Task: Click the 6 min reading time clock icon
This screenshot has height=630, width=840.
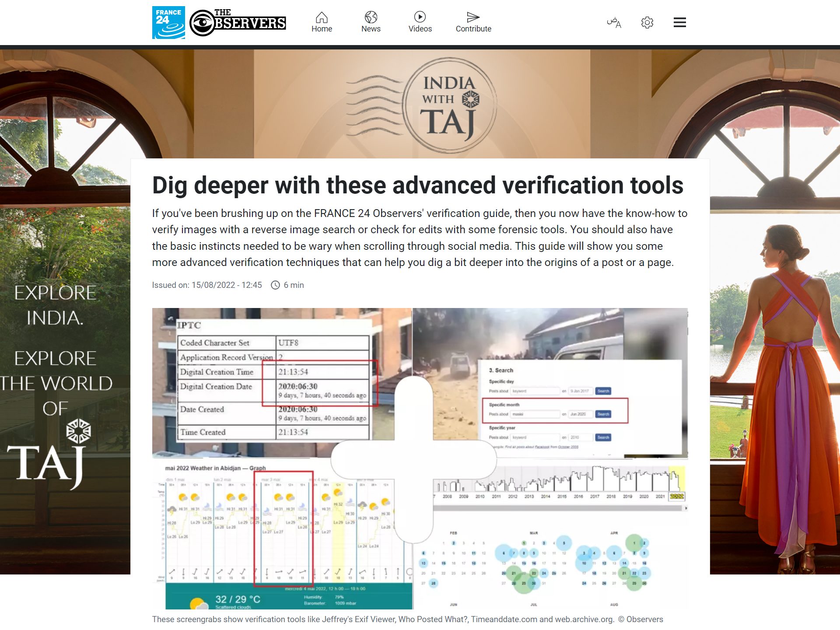Action: pyautogui.click(x=275, y=285)
